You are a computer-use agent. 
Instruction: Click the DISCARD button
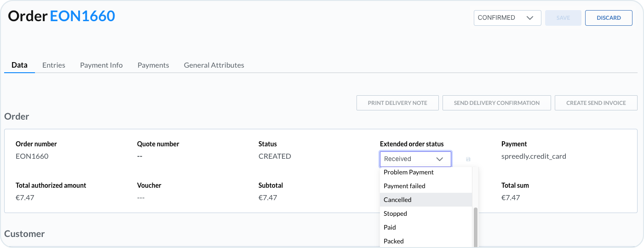608,18
